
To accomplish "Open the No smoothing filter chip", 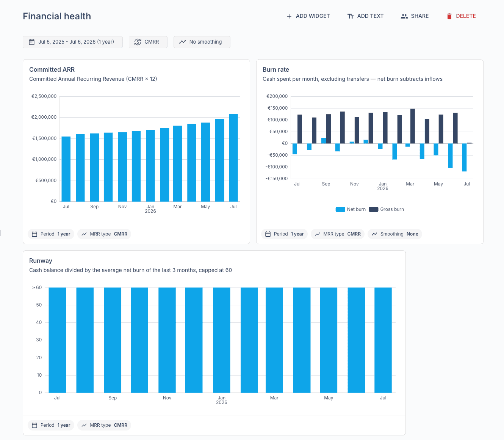I will click(202, 42).
